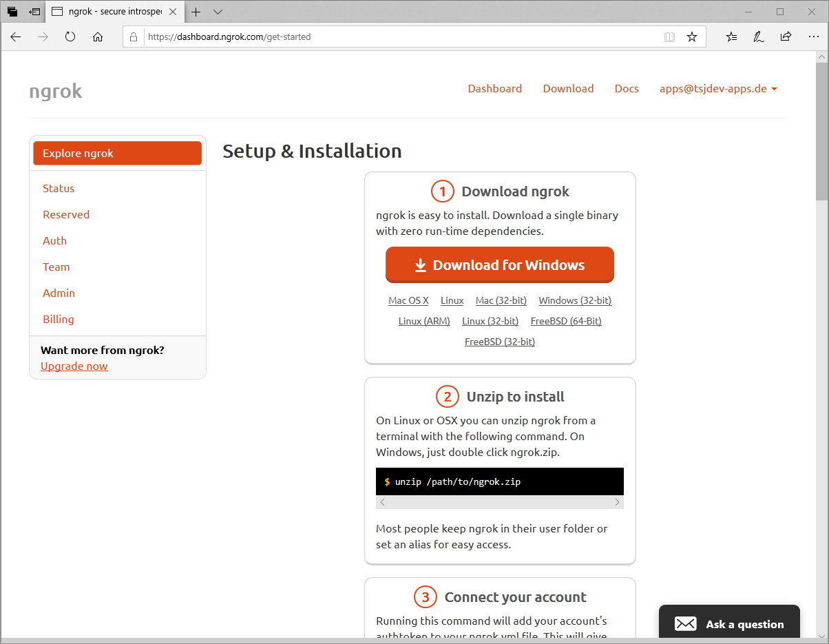Select Auth in the sidebar
This screenshot has width=829, height=644.
[55, 240]
